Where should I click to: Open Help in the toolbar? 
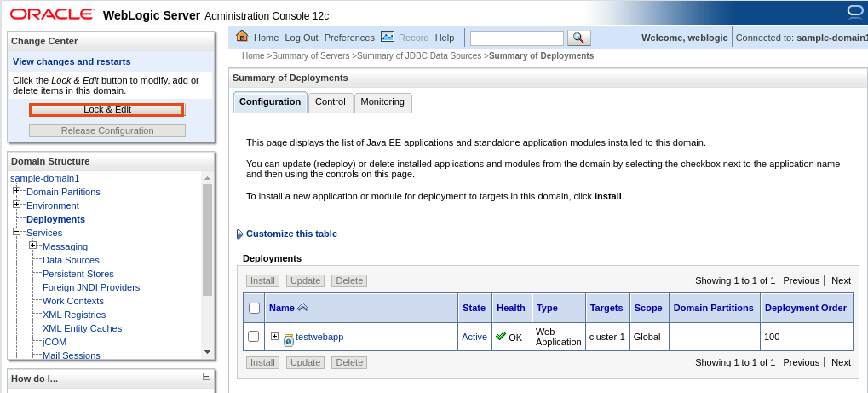445,38
